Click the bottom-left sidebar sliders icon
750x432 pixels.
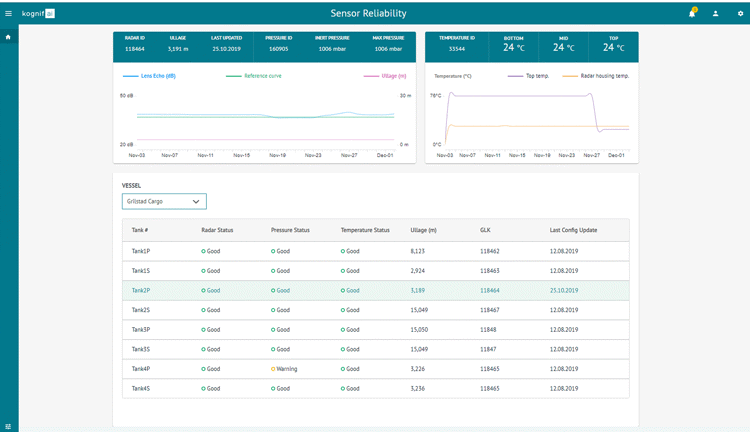coord(9,426)
